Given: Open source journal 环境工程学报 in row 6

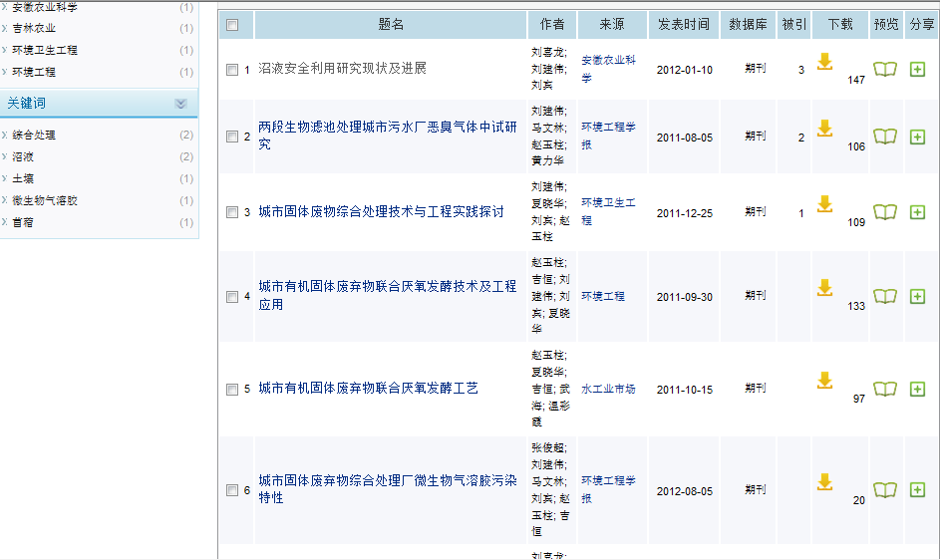Looking at the screenshot, I should coord(608,490).
